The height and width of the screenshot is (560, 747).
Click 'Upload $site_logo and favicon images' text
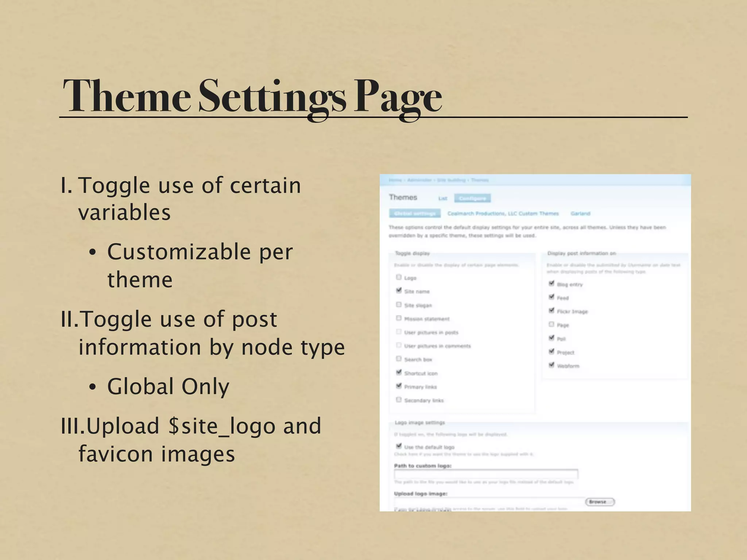[200, 440]
